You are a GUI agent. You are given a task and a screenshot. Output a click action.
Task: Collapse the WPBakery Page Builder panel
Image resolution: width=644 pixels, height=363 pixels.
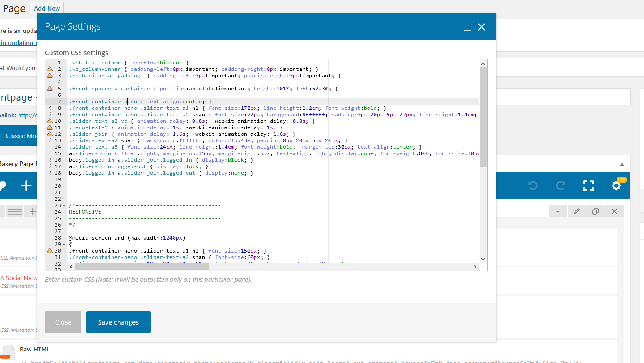(622, 164)
